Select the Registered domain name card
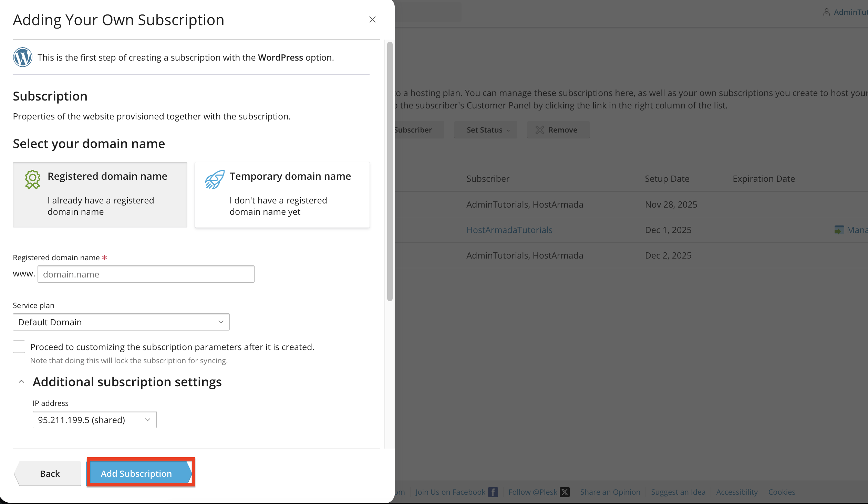This screenshot has height=504, width=868. coord(100,195)
